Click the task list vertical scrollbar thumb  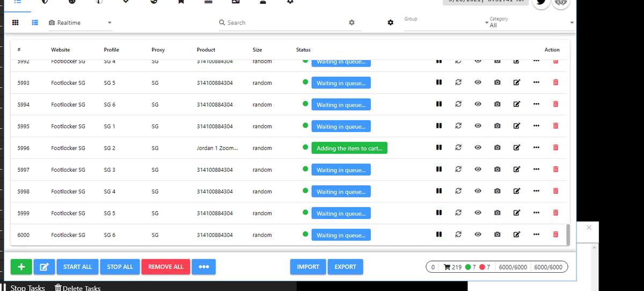[x=568, y=234]
